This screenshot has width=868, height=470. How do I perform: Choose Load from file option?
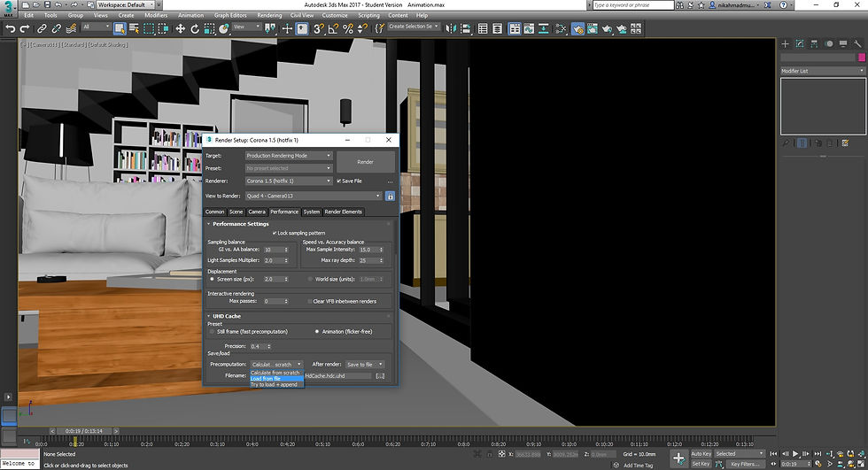click(x=276, y=379)
